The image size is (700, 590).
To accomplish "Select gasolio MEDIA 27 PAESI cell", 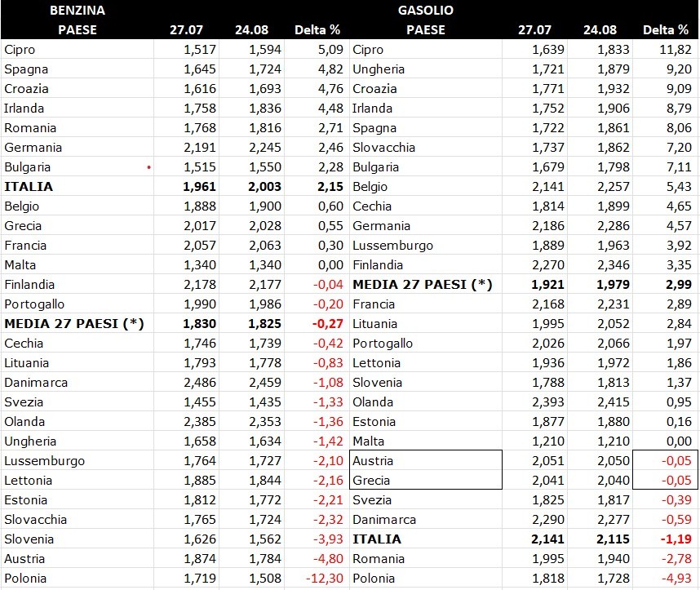I will tap(425, 285).
